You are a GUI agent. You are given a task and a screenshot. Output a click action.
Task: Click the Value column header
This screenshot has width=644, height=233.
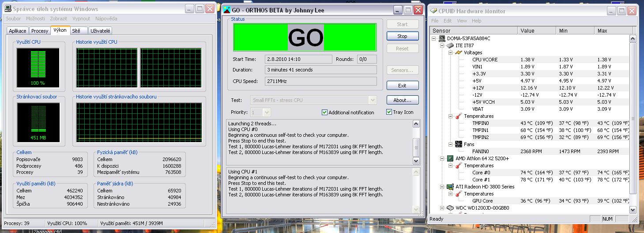(x=536, y=30)
